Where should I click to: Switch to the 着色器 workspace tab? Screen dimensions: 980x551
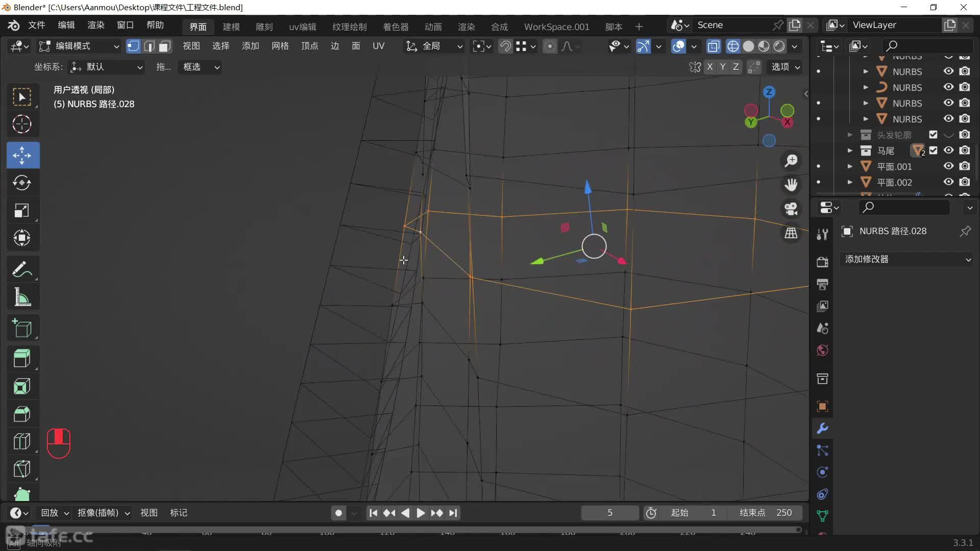[396, 27]
